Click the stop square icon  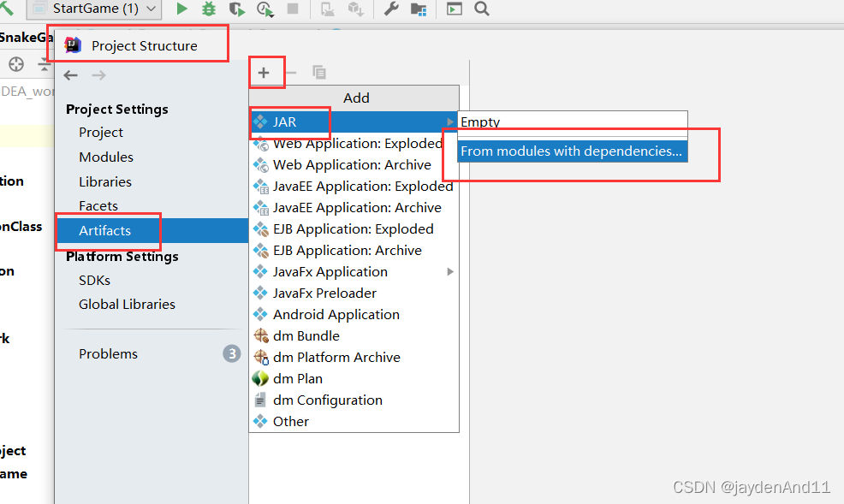[293, 9]
